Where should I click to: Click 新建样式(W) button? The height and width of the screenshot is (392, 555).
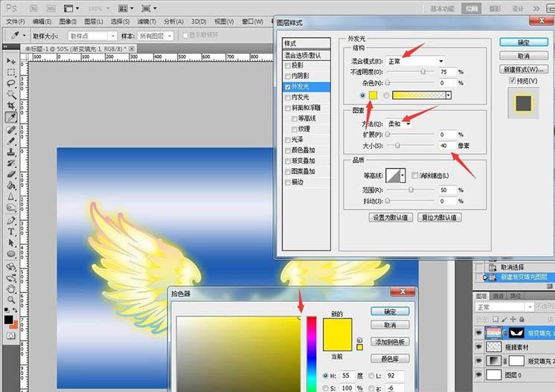point(524,69)
